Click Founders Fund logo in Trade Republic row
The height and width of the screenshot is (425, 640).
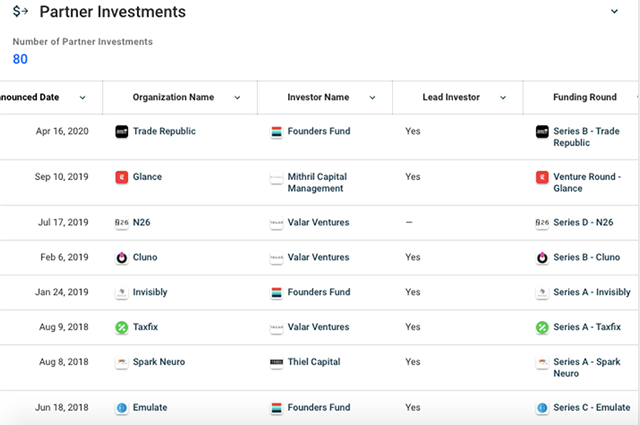coord(276,131)
